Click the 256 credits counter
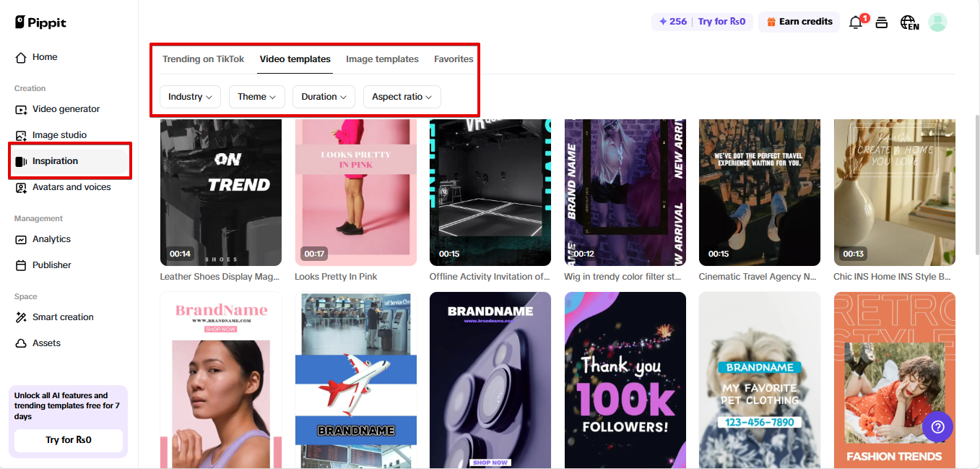The width and height of the screenshot is (980, 469). click(673, 22)
